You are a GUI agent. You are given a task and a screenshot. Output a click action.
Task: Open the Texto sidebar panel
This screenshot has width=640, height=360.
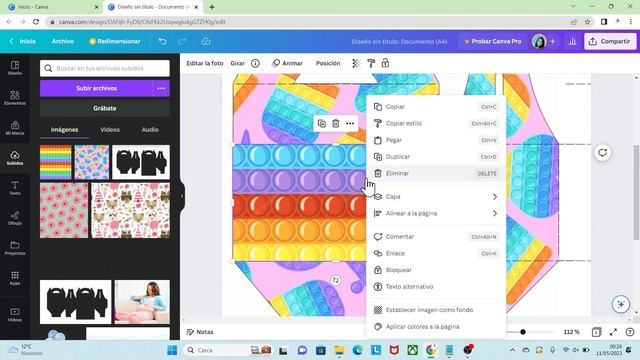tap(15, 187)
